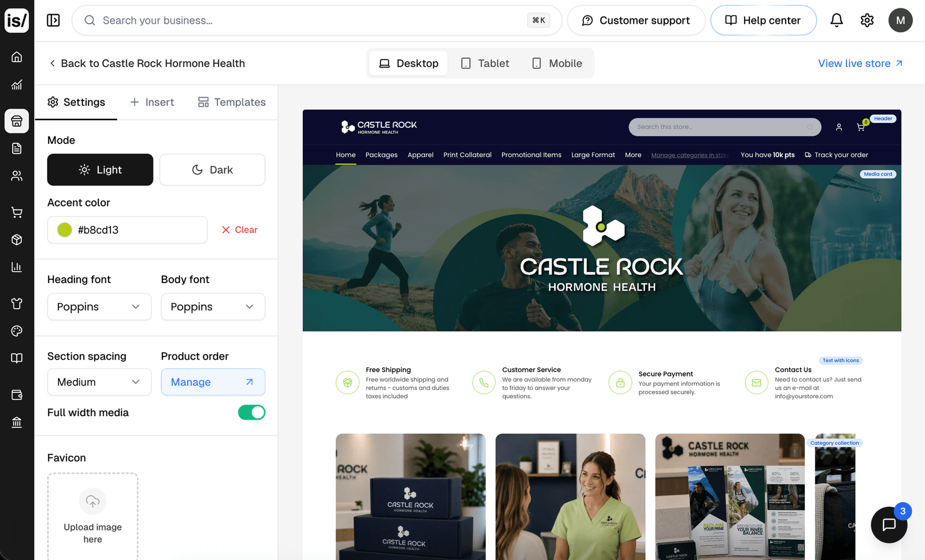The height and width of the screenshot is (560, 925).
Task: Click Track your order link
Action: 836,155
